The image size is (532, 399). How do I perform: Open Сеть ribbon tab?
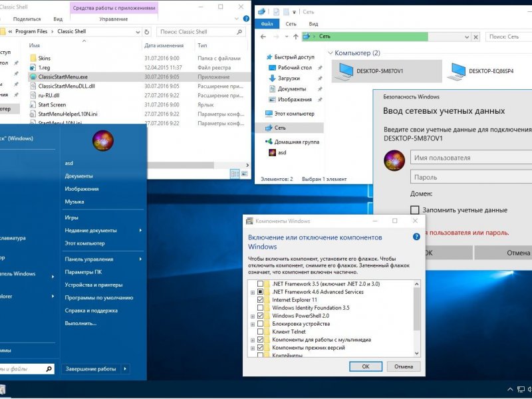[x=291, y=24]
